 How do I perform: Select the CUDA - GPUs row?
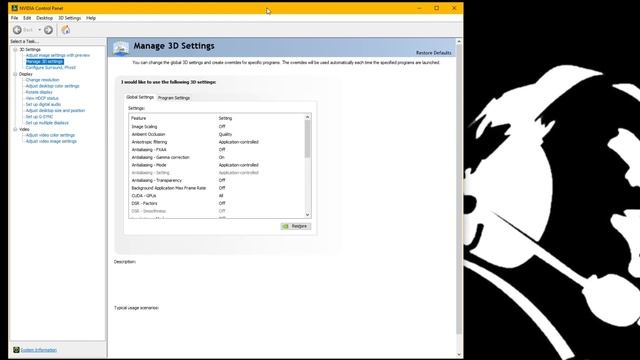click(217, 196)
